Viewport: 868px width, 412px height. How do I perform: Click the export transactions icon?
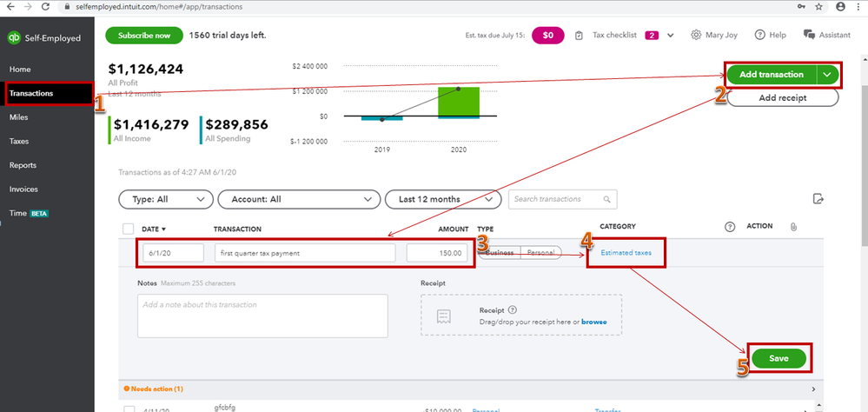click(818, 199)
